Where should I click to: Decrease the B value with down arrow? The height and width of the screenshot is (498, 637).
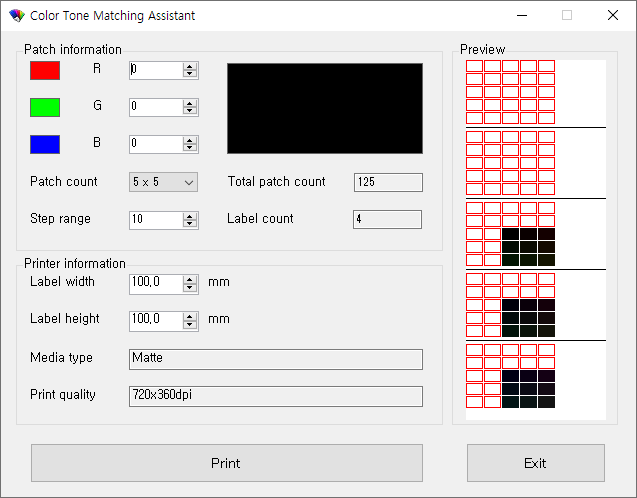point(190,148)
